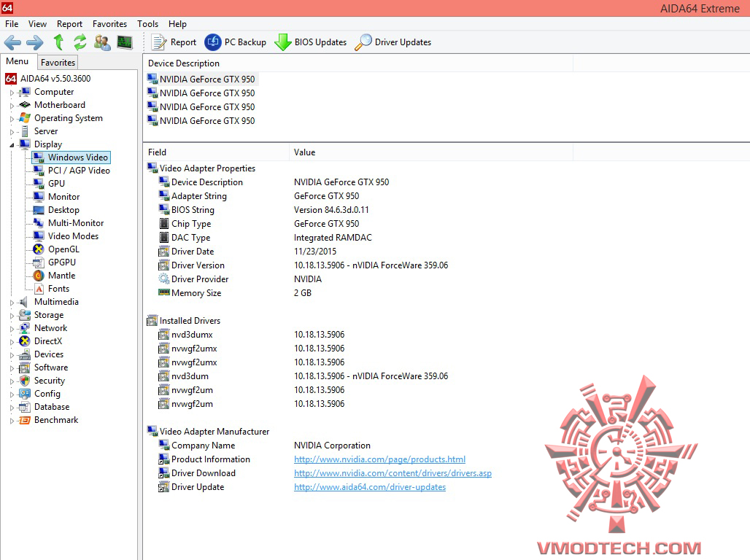Click the Benchmark icon in tree
This screenshot has height=560, width=750.
[x=25, y=420]
